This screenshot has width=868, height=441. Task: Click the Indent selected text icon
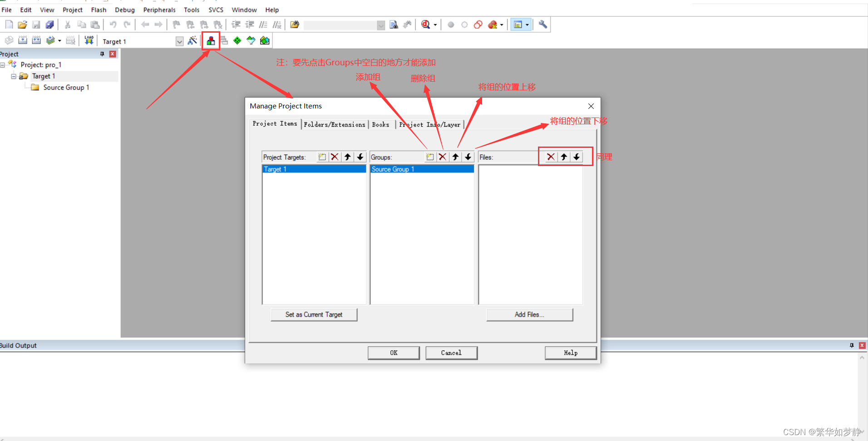point(236,24)
